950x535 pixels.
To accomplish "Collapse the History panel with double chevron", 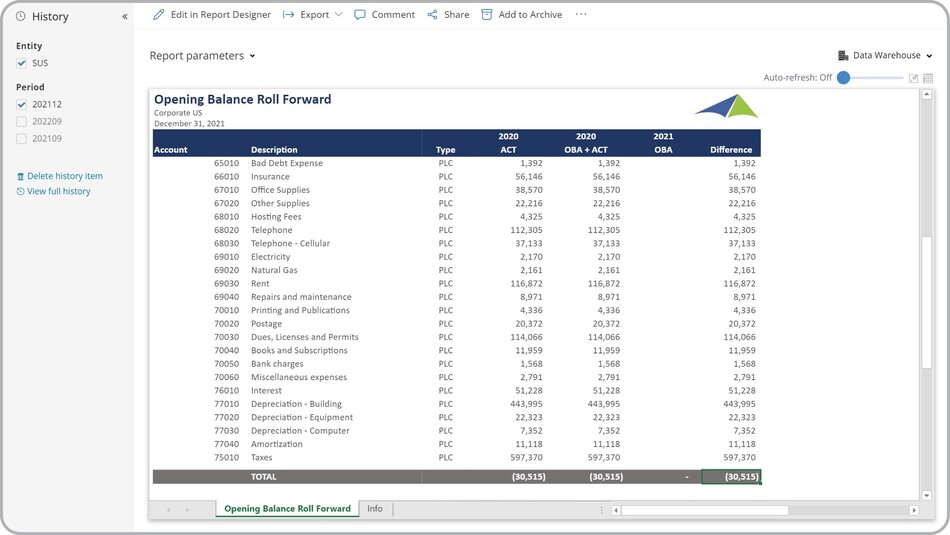I will click(125, 17).
